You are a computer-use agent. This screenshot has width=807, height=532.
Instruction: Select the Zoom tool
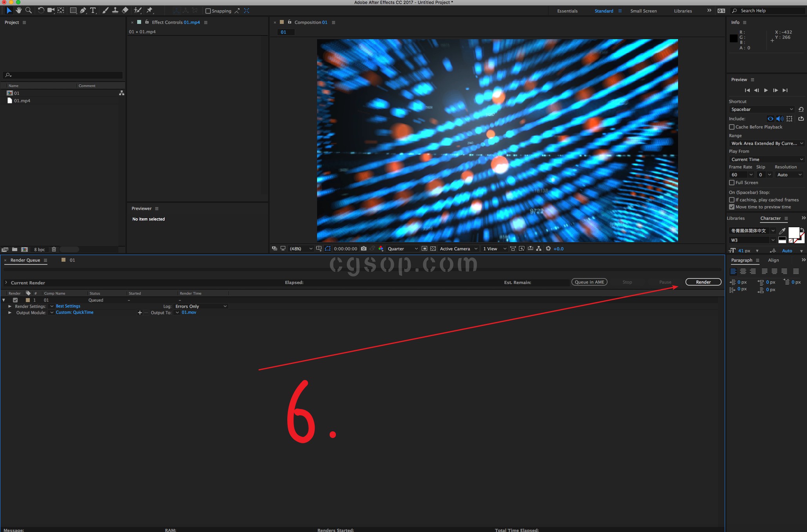coord(29,11)
